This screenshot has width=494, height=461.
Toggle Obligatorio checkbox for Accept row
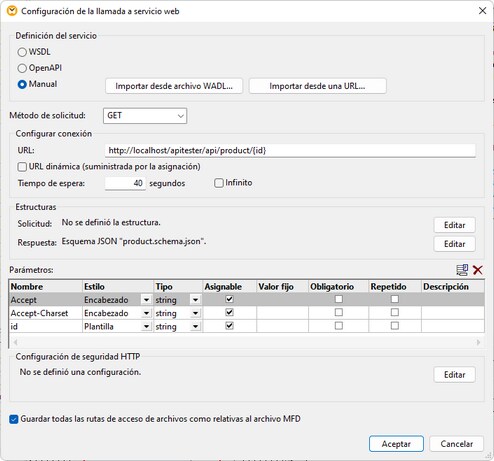point(339,299)
